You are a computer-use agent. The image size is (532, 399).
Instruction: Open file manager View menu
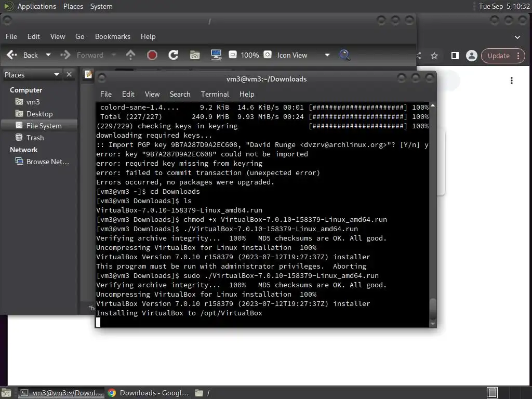point(58,36)
